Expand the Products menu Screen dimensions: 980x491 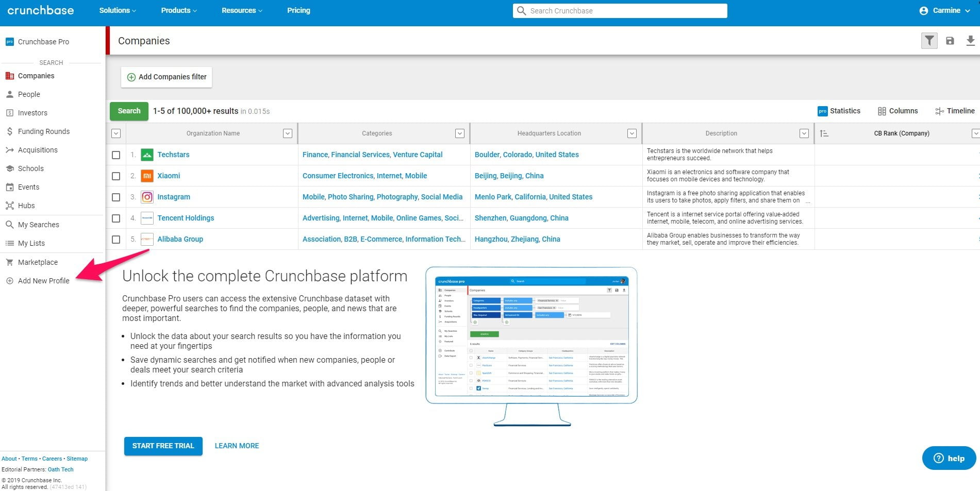(x=179, y=10)
